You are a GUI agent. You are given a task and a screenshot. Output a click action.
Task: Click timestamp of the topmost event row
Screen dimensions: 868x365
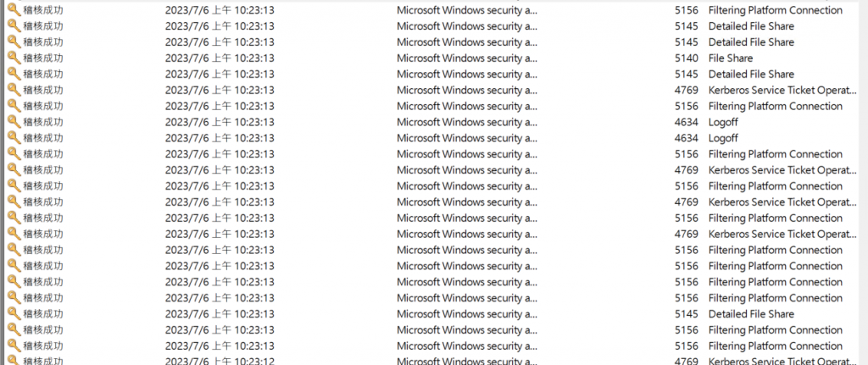click(x=220, y=10)
